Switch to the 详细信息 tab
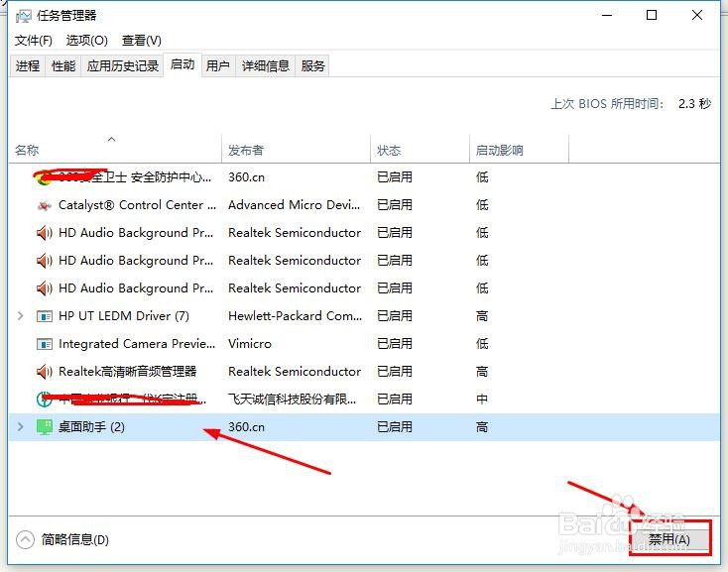The width and height of the screenshot is (728, 572). point(266,65)
